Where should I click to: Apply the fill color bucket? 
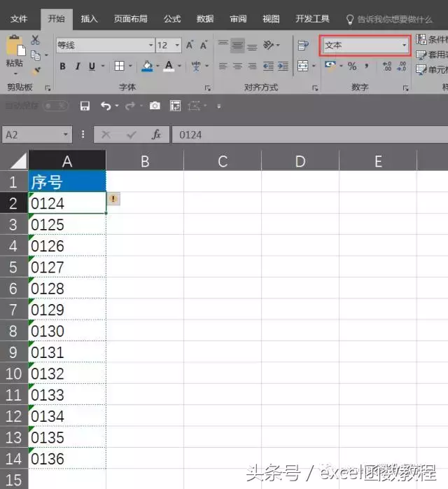point(147,66)
